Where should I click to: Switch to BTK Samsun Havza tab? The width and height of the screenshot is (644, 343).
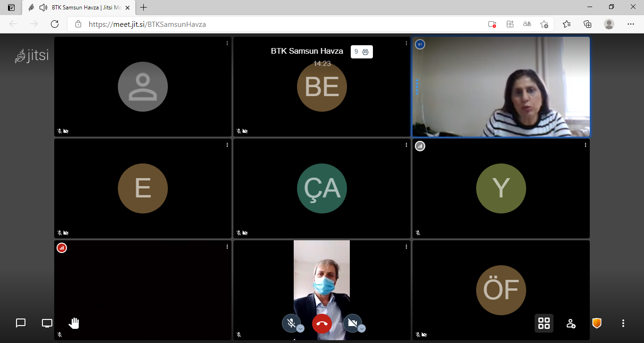point(79,8)
